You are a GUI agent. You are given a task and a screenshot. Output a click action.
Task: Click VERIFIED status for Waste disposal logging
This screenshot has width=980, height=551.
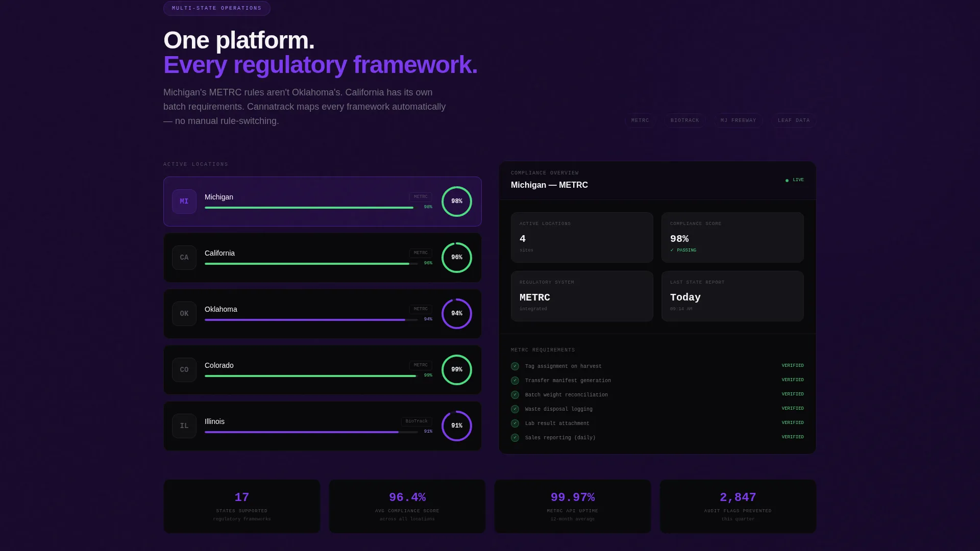(793, 409)
